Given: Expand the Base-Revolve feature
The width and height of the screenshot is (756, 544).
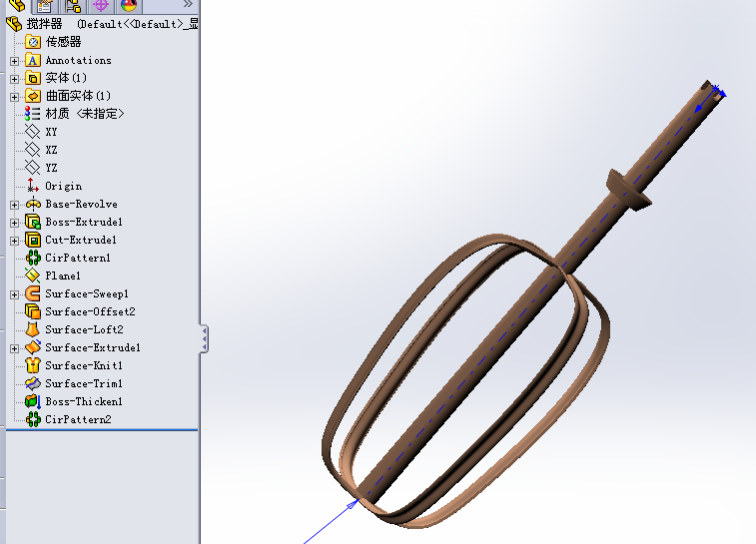Looking at the screenshot, I should (14, 205).
